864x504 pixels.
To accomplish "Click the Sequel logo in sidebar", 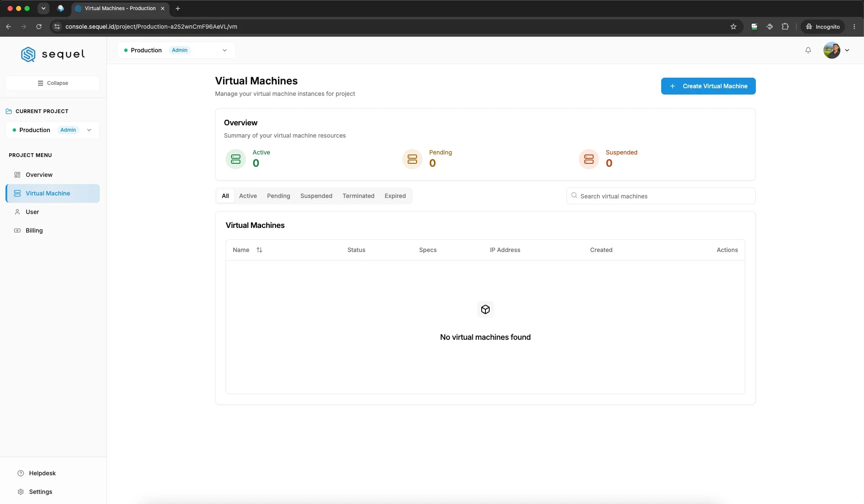I will pos(53,54).
